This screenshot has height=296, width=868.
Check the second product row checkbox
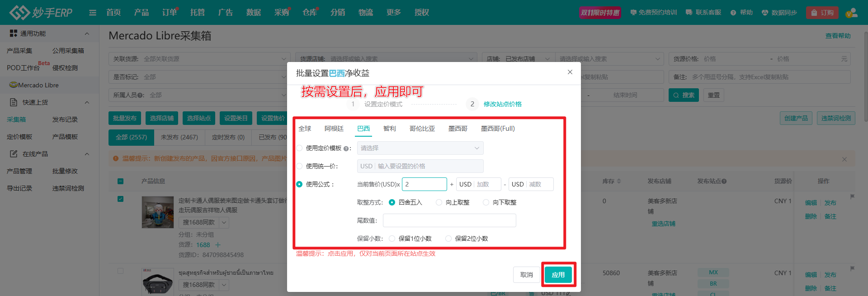120,271
